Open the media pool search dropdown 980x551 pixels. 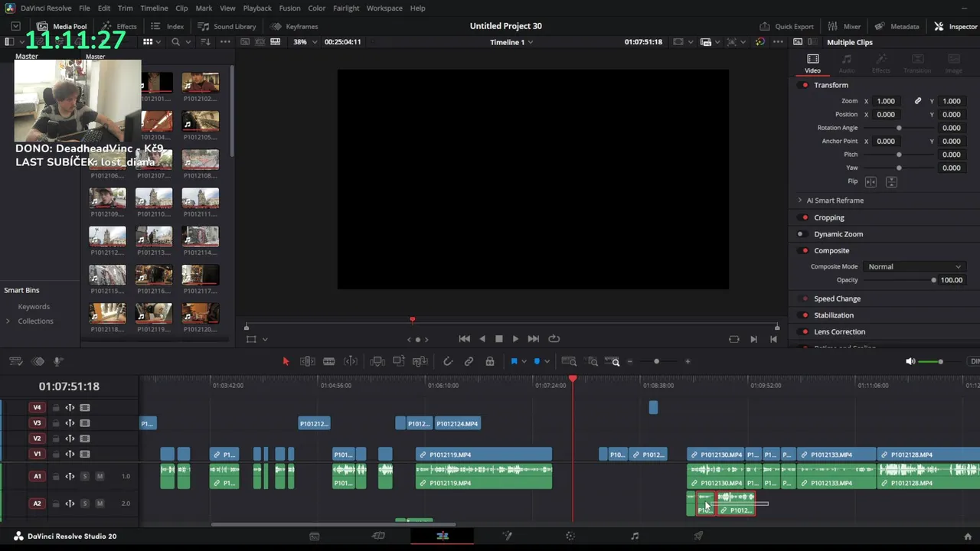click(189, 42)
